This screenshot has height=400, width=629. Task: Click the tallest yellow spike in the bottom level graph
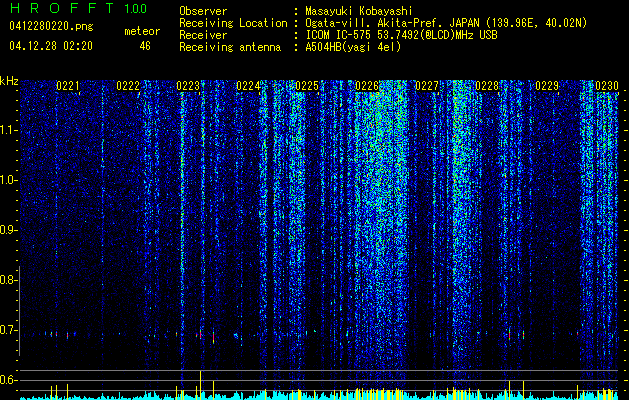[x=200, y=385]
